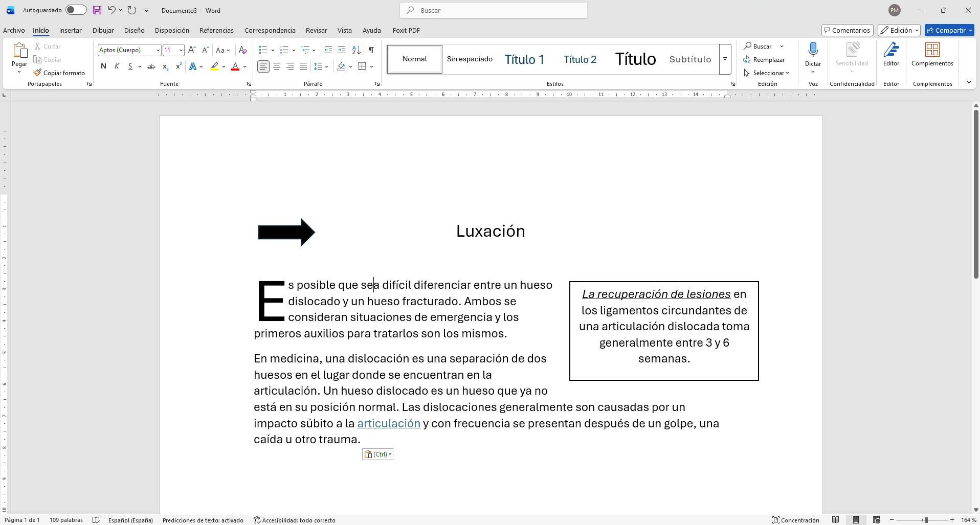Open the font color red swatch
Screen dimensions: 980x525
pos(235,66)
